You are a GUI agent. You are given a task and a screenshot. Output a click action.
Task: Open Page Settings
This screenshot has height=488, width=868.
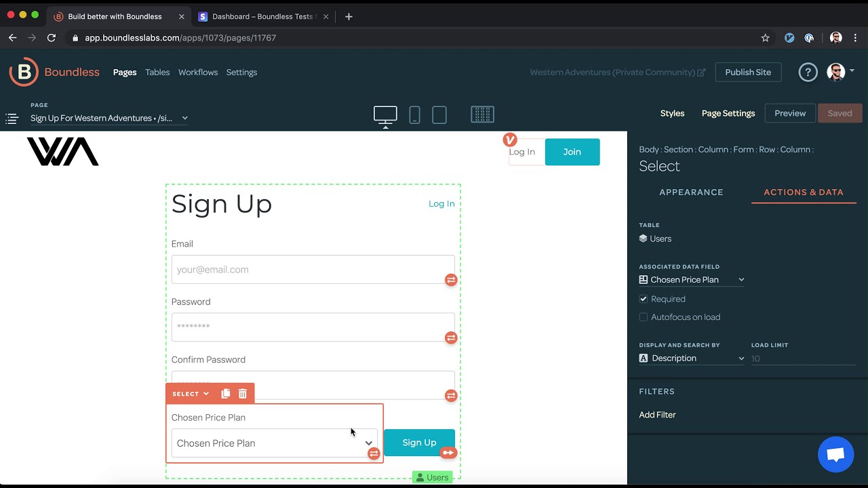728,113
